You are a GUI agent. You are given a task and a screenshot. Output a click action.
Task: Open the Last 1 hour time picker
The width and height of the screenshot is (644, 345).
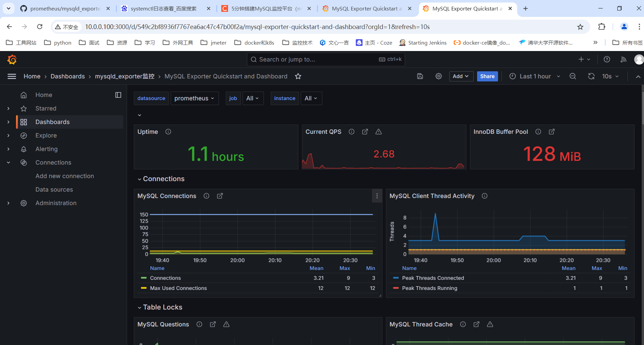pyautogui.click(x=535, y=76)
